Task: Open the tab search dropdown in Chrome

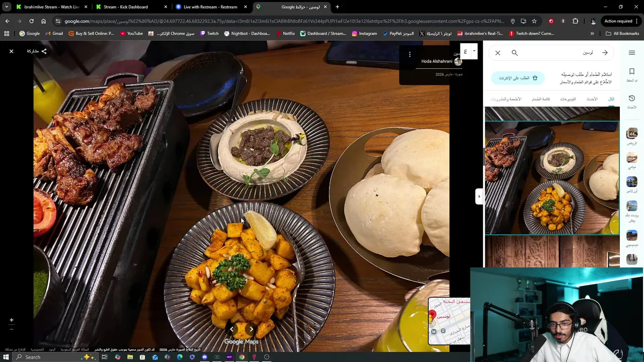Action: pyautogui.click(x=7, y=7)
